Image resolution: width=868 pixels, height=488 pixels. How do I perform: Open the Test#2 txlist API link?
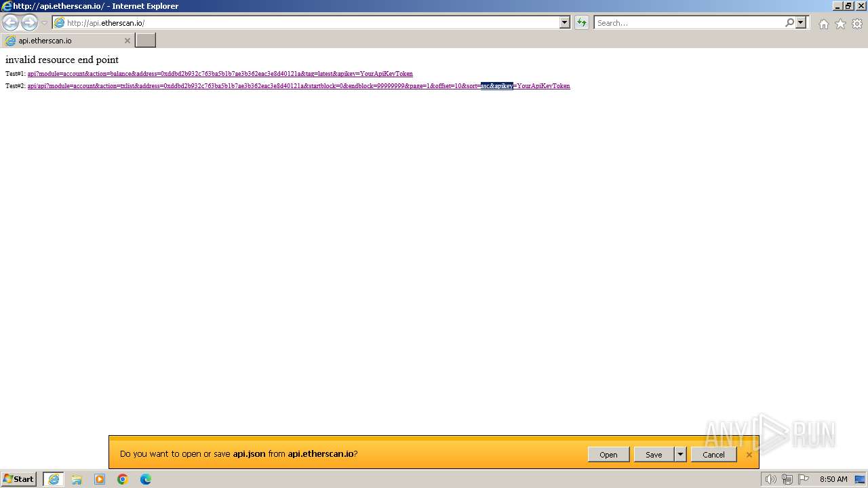coord(298,86)
